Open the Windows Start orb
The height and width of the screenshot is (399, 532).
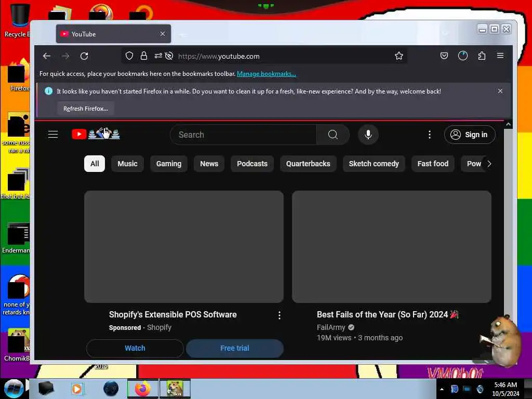point(14,389)
